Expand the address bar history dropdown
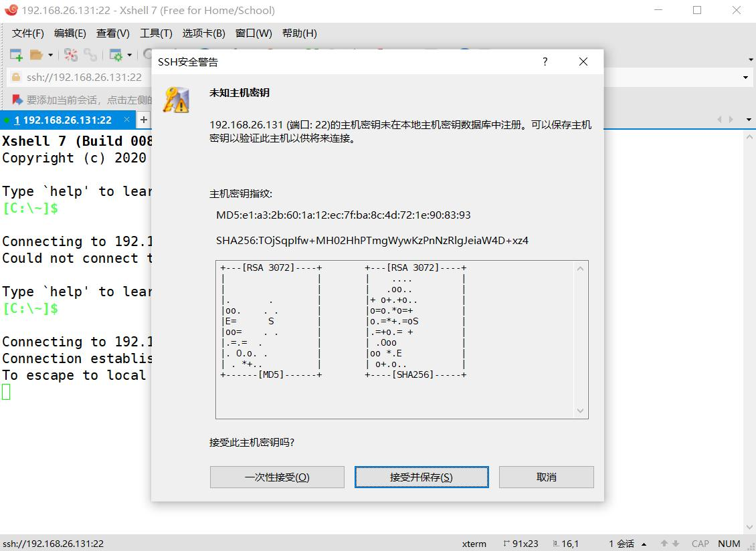Viewport: 756px width, 551px height. click(745, 77)
